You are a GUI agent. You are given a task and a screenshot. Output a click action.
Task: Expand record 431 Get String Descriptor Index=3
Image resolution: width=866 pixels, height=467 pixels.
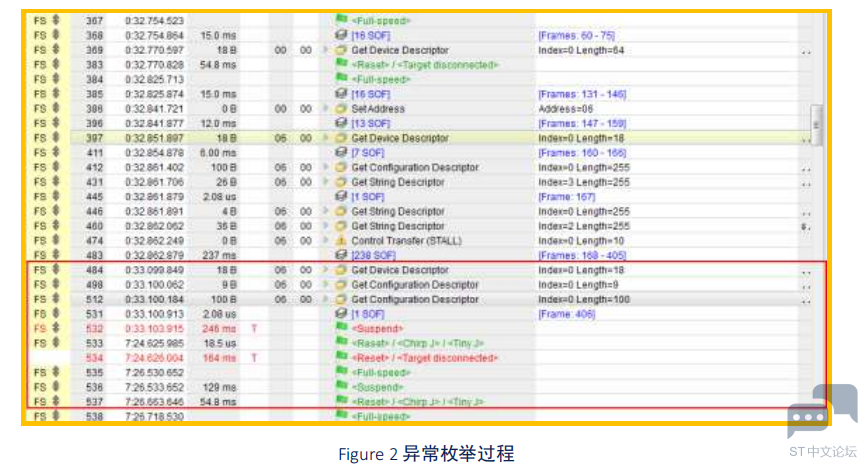pos(325,181)
